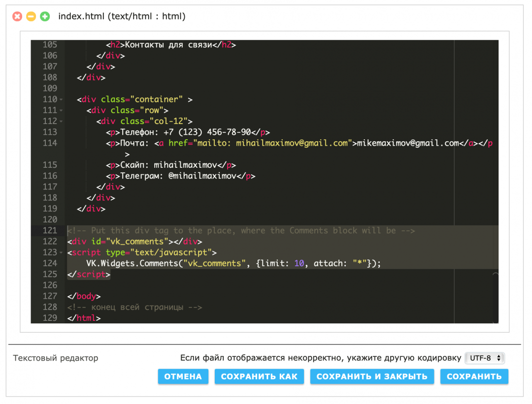Place cursor on the Телефон paragraph line
This screenshot has height=404, width=532.
(x=187, y=132)
